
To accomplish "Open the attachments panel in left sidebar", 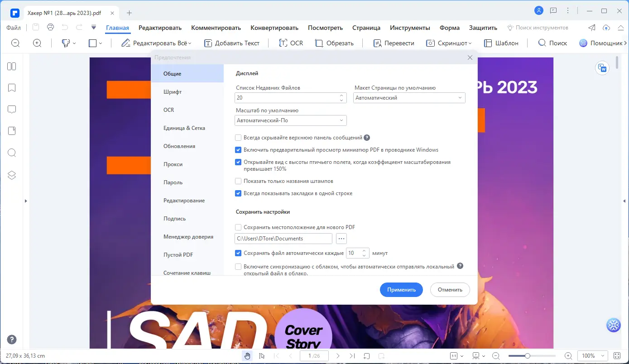I will (12, 131).
